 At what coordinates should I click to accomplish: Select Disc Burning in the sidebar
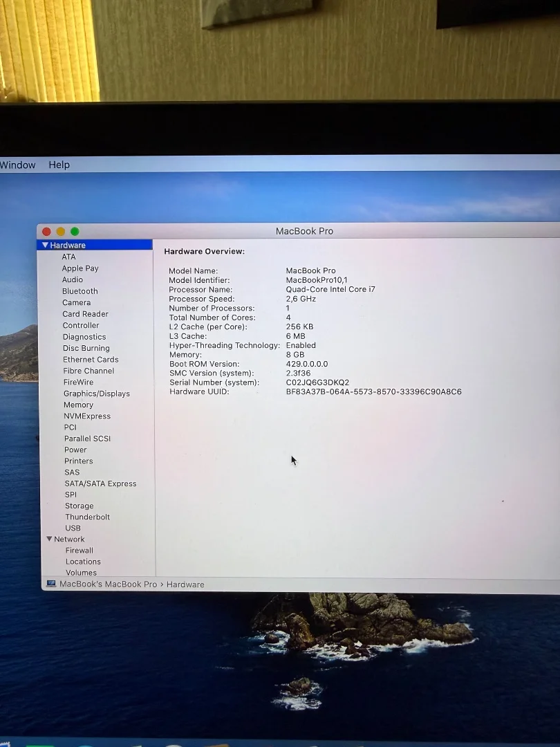[x=86, y=348]
